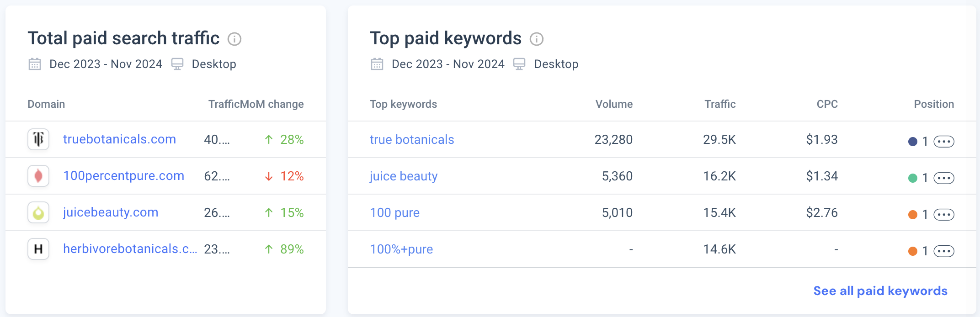Click desktop icon in Total paid search traffic

tap(177, 64)
